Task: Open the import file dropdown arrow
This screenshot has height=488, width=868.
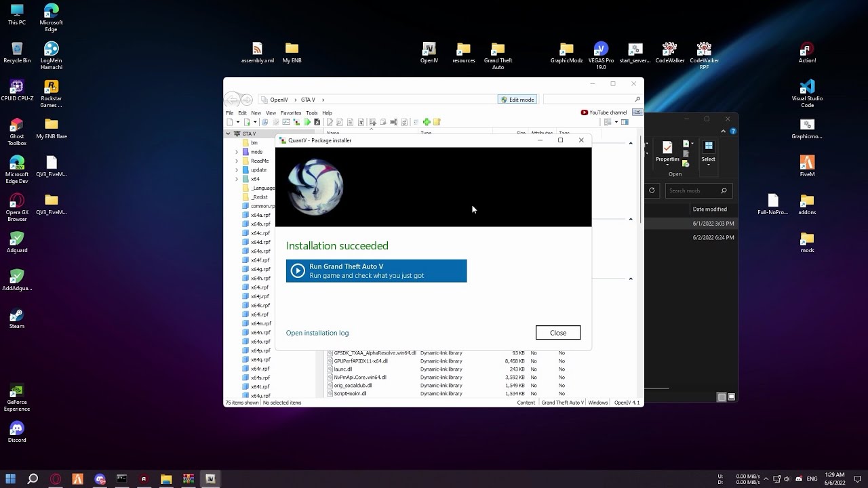Action: coord(255,122)
